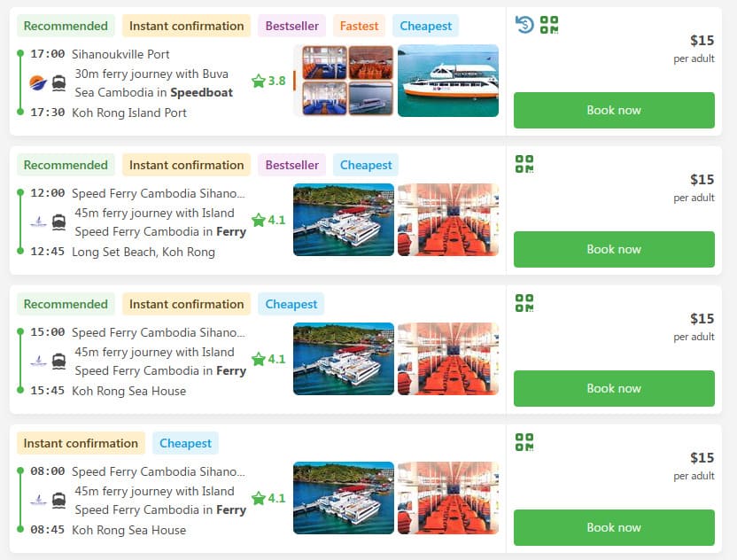Screen dimensions: 737x560
Task: Click the Cheapest tag on the 15:00 ferry
Action: 291,304
